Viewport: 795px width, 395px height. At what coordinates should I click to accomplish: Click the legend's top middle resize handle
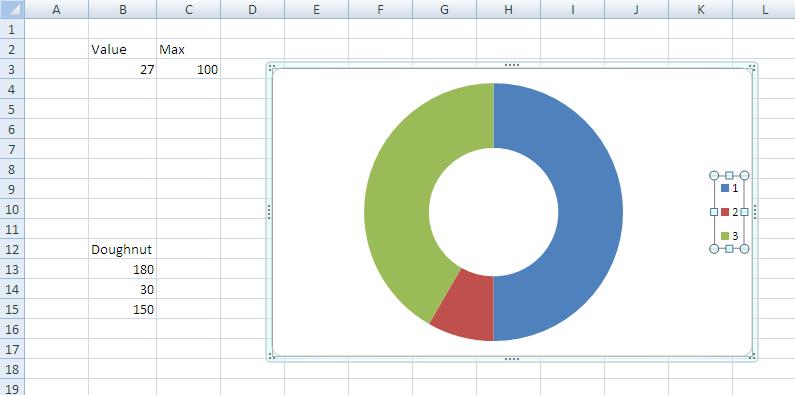pos(729,175)
